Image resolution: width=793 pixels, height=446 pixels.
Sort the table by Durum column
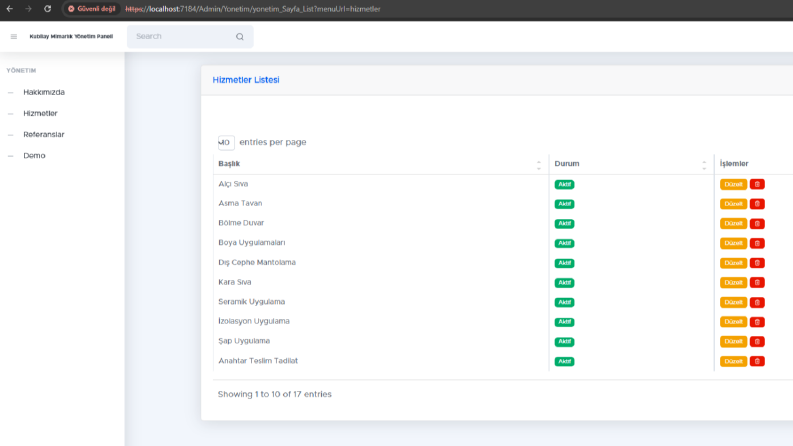coord(567,163)
